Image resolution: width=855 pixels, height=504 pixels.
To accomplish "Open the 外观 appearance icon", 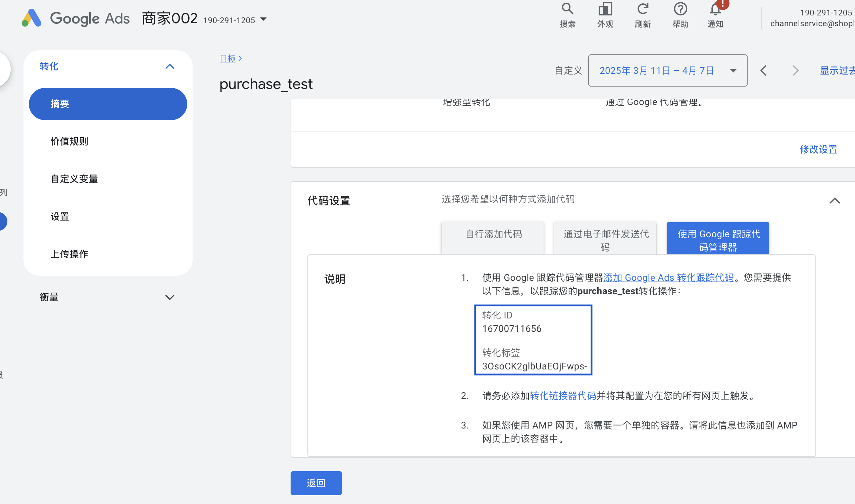I will [605, 9].
